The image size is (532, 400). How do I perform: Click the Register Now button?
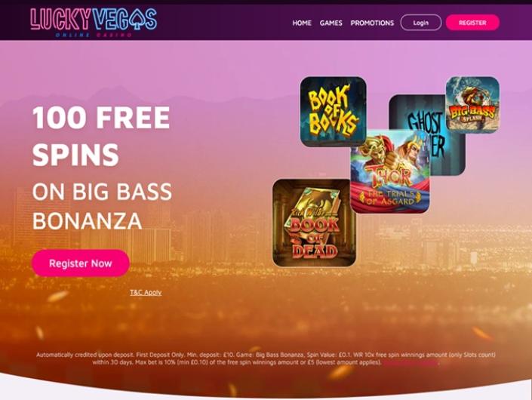[81, 263]
